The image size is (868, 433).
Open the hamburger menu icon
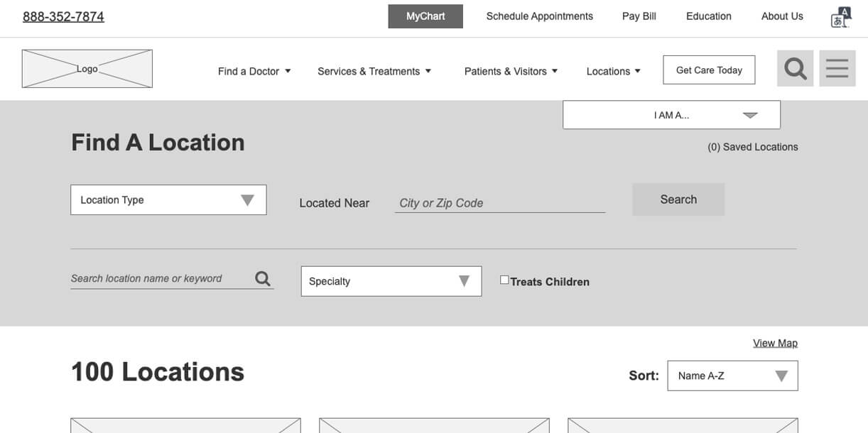[x=837, y=69]
